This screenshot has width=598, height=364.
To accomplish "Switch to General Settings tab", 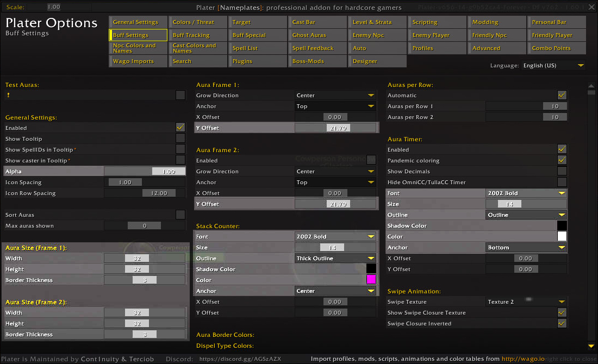I will (138, 22).
